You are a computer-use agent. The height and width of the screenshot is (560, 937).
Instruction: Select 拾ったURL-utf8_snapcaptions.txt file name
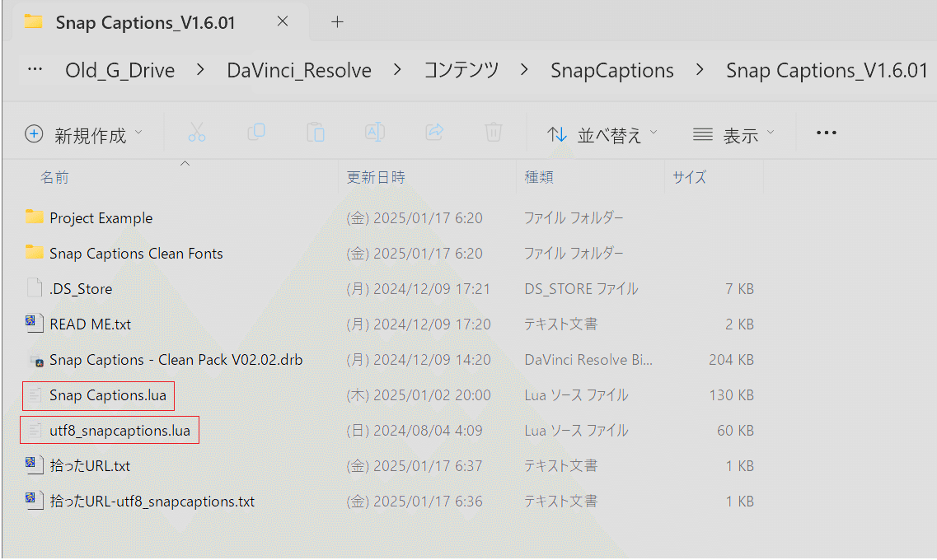tap(152, 501)
